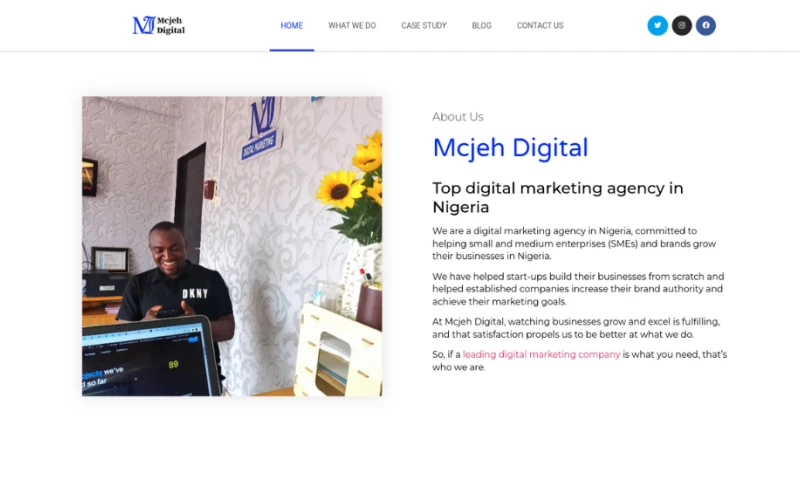Open the Facebook social icon
Image resolution: width=800 pixels, height=480 pixels.
coord(706,26)
